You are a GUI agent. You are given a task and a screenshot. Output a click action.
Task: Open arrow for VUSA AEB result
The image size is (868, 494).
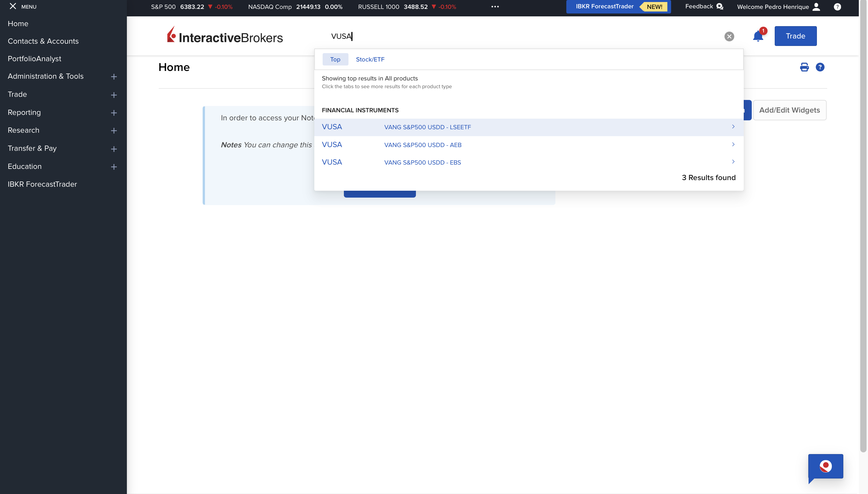coord(733,144)
